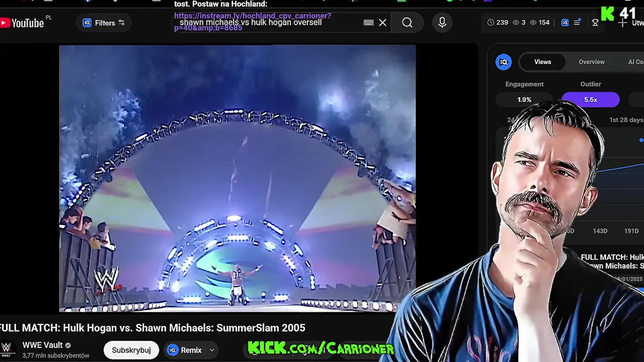The image size is (644, 362).
Task: Click the vidIQ logo in the side panel
Action: (504, 62)
